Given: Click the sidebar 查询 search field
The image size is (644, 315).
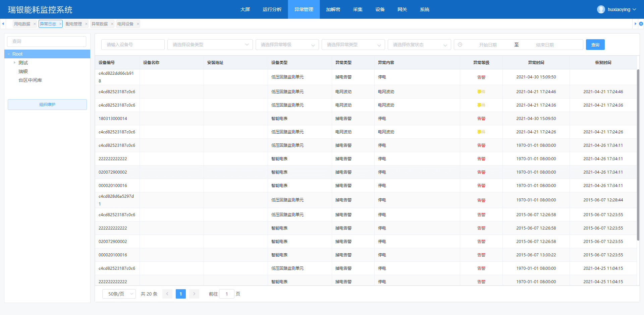Looking at the screenshot, I should point(47,42).
